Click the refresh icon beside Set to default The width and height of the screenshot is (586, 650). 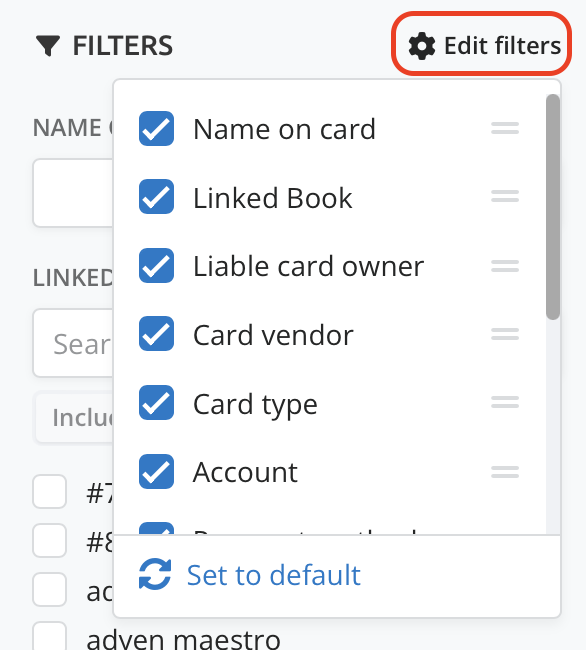155,574
